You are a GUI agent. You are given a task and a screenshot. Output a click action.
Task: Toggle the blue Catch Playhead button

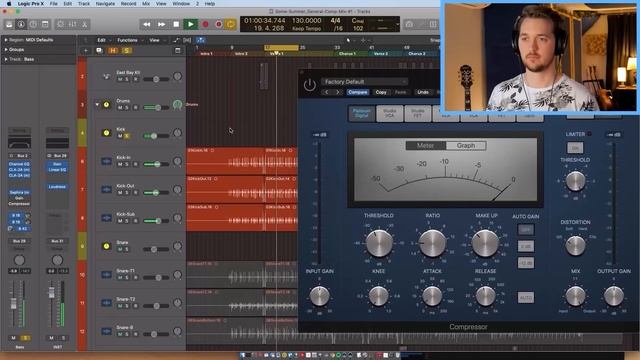coord(200,40)
